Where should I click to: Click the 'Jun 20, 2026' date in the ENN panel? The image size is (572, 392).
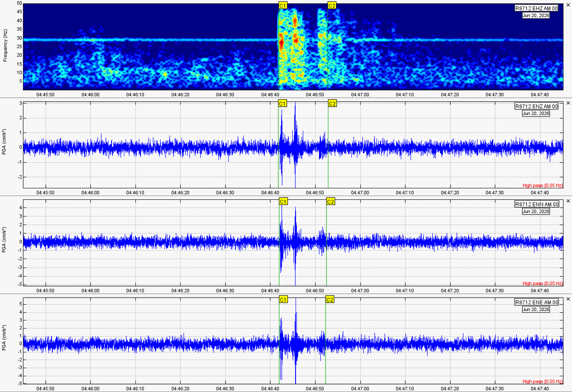click(536, 211)
